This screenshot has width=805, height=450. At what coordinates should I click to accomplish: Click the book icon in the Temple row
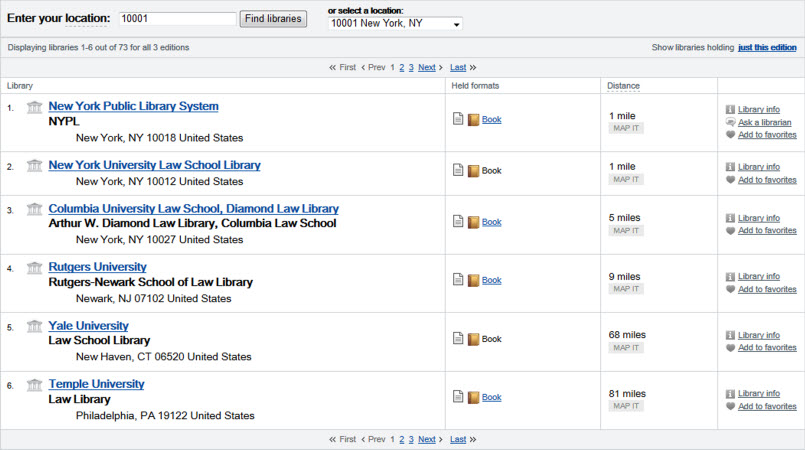(473, 398)
